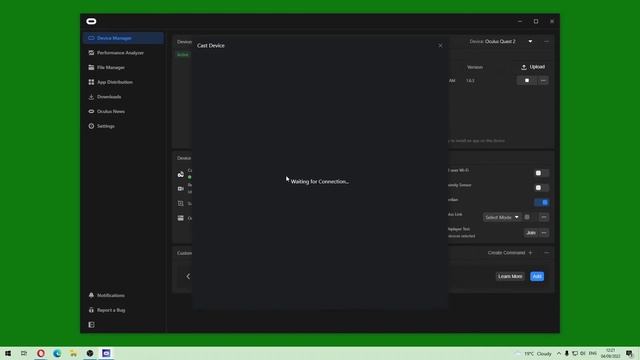
Task: Click the Learn More button
Action: coord(510,276)
